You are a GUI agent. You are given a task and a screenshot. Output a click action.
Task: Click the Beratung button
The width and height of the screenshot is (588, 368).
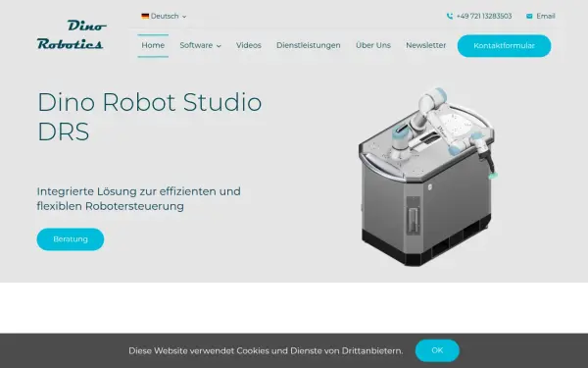pyautogui.click(x=71, y=239)
